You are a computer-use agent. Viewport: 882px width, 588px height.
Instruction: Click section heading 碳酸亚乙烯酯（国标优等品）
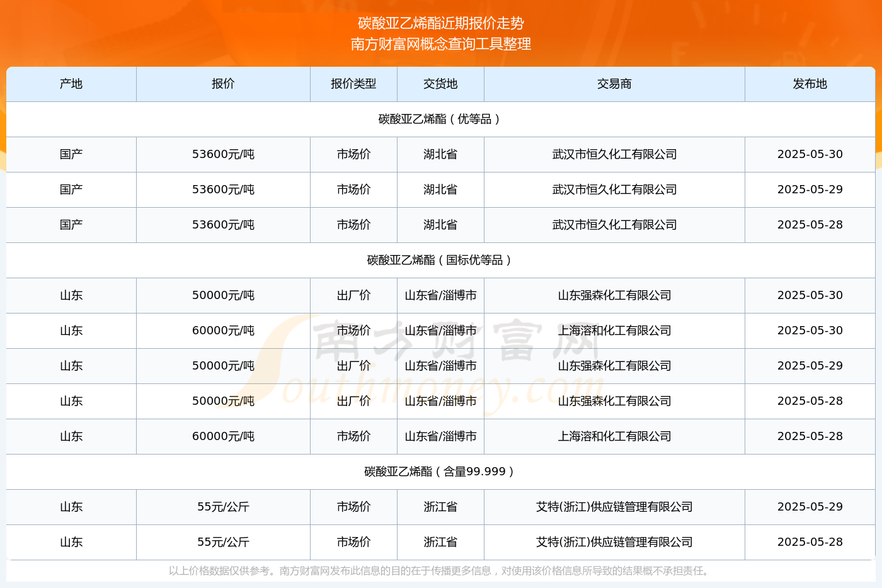(440, 260)
